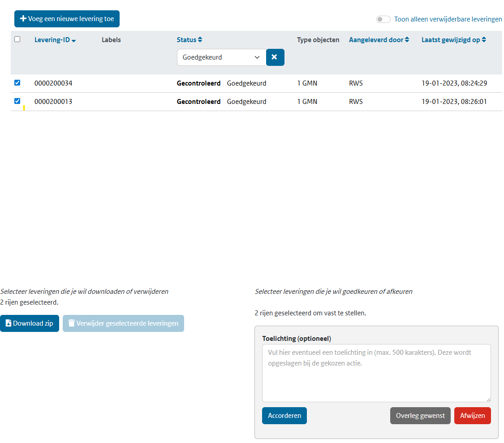
Task: Click the sort icon beside Status header
Action: point(200,40)
